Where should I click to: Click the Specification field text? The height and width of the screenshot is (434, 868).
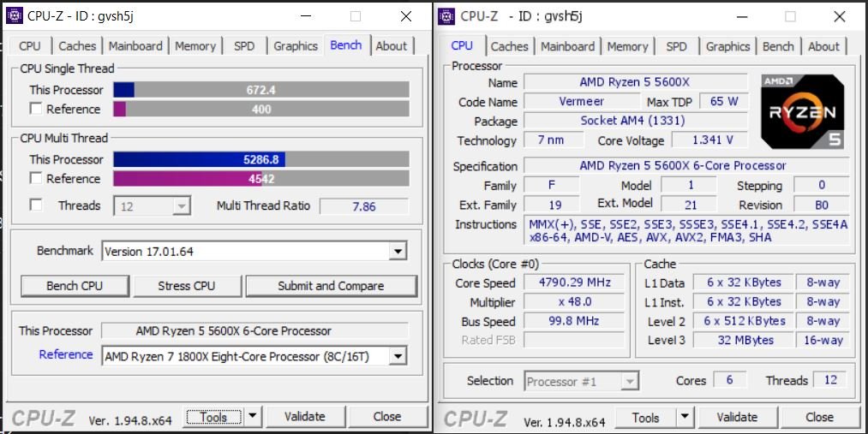[685, 165]
